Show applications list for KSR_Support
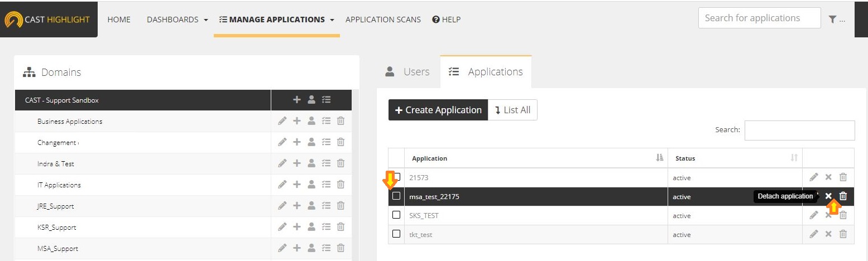Screen dimensions: 868x261 click(x=327, y=227)
